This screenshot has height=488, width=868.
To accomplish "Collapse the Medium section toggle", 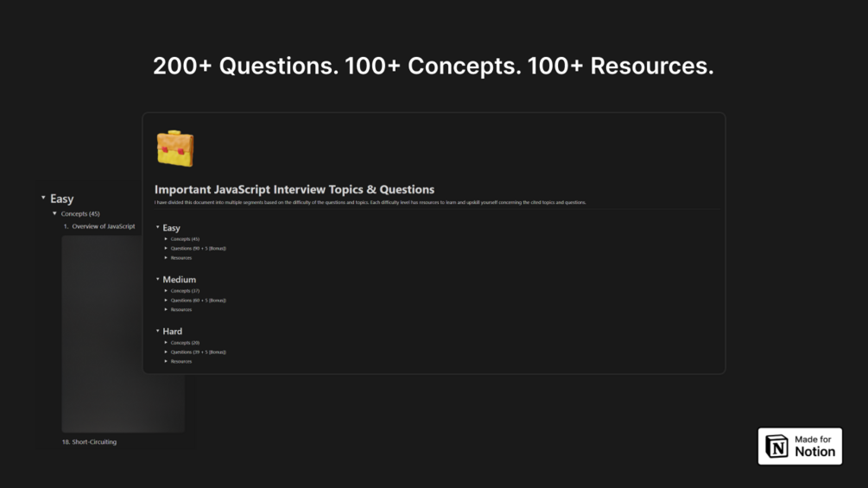I will [158, 279].
